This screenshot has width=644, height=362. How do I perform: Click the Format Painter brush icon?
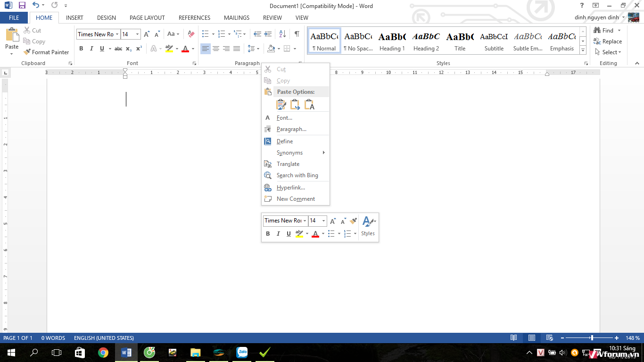coord(27,52)
